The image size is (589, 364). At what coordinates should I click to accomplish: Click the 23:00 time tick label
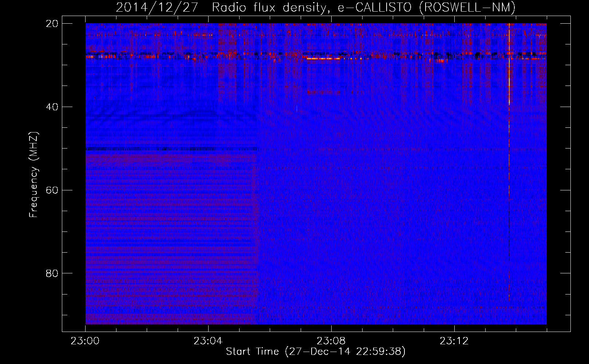(85, 341)
